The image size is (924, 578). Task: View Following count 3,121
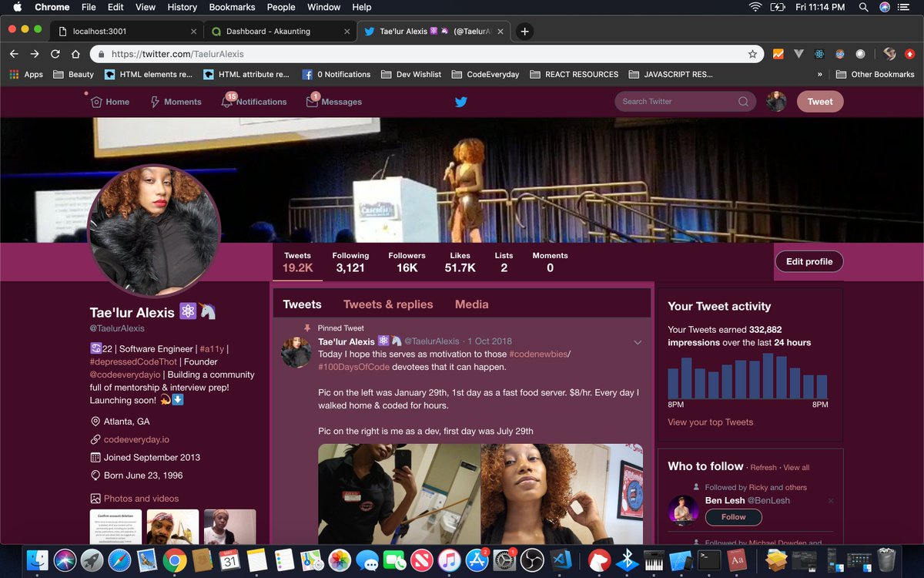(350, 262)
